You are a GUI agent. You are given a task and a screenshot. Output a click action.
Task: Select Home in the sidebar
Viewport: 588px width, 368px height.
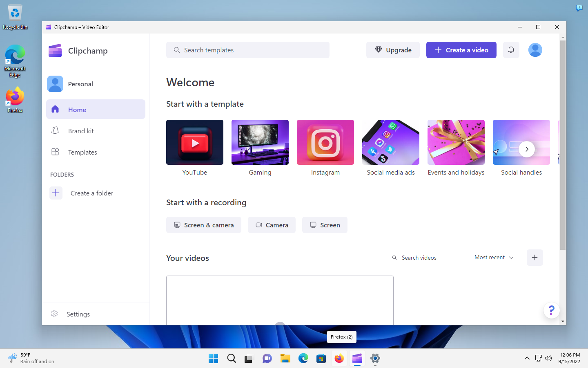pos(77,109)
